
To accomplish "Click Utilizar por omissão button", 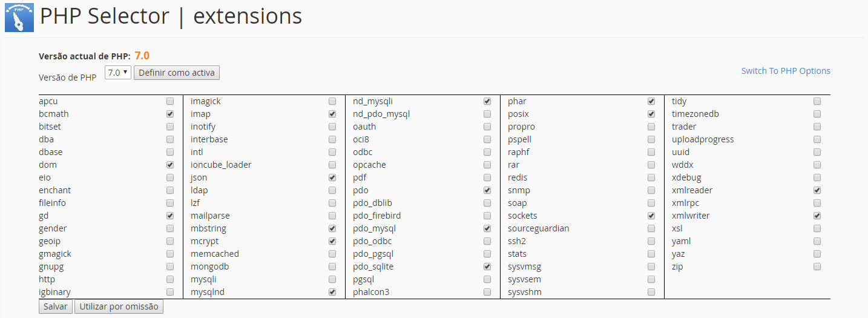I will (119, 306).
